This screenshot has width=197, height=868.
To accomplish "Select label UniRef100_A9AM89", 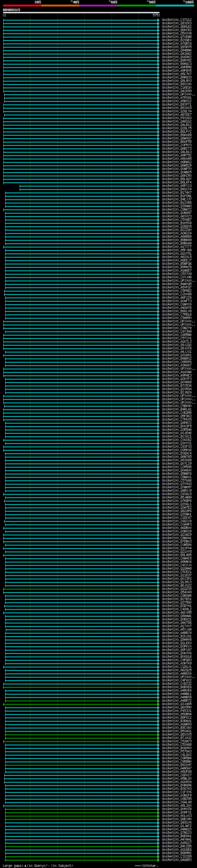I will click(177, 236).
